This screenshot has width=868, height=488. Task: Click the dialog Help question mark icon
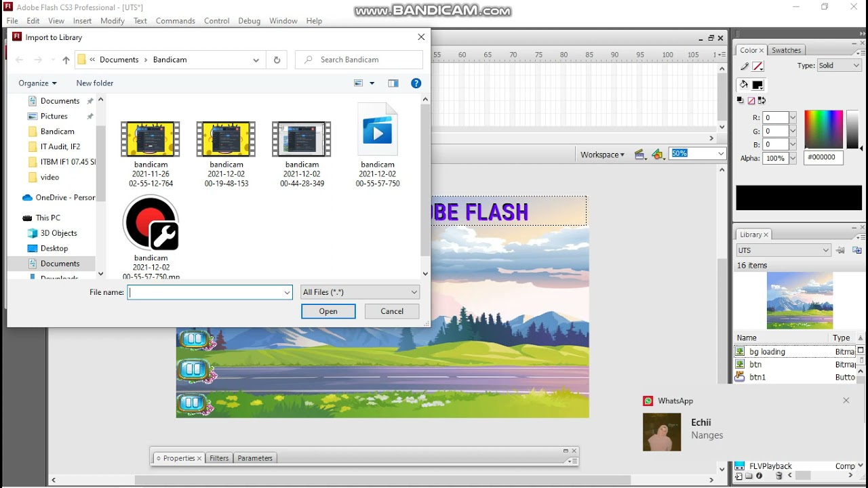tap(416, 83)
